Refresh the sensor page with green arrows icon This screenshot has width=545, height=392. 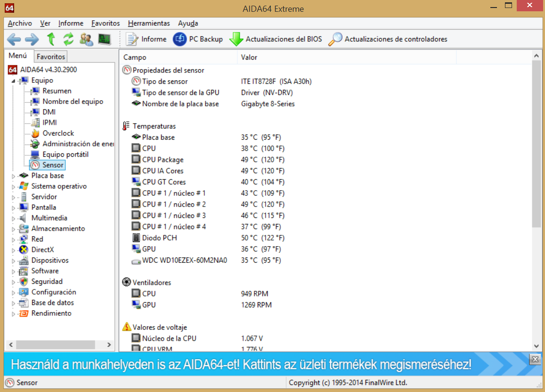(68, 39)
